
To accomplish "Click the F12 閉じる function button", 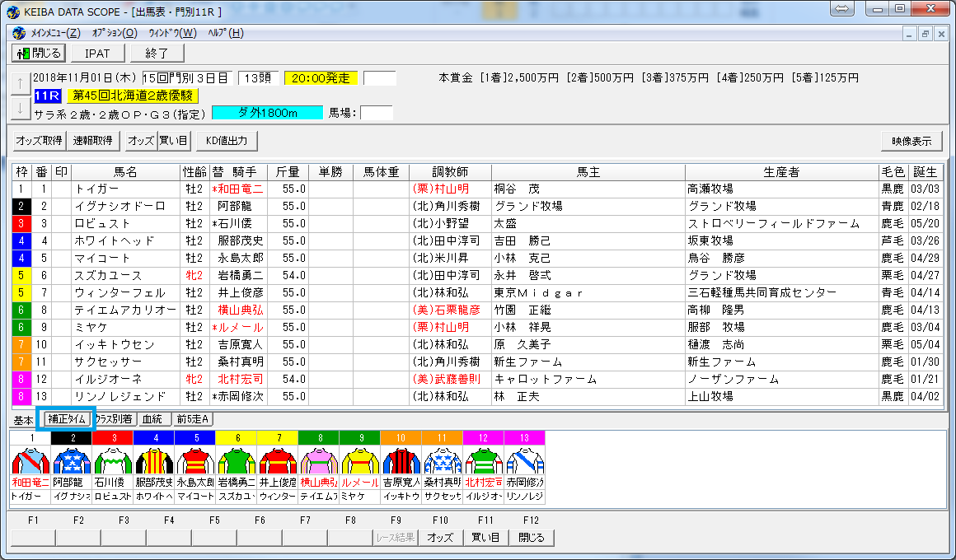I will (x=531, y=538).
